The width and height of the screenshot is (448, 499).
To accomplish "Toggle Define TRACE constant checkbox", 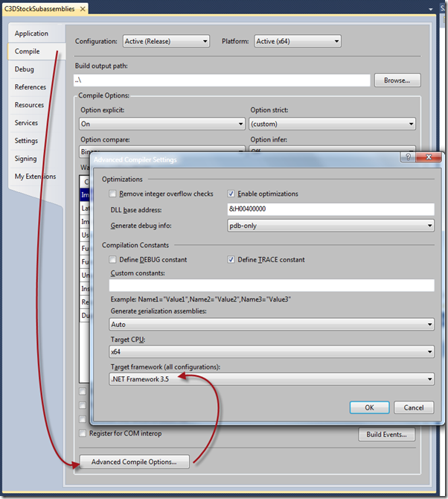I will coord(231,260).
